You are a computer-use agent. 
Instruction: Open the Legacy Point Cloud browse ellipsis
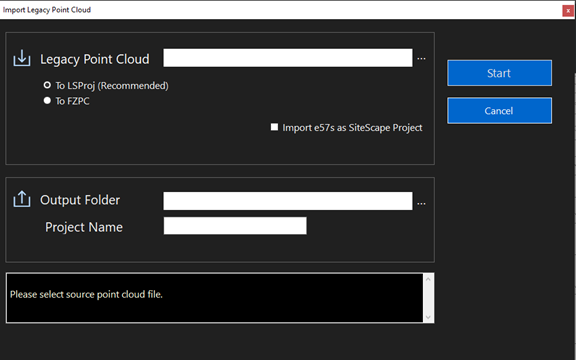coord(421,58)
